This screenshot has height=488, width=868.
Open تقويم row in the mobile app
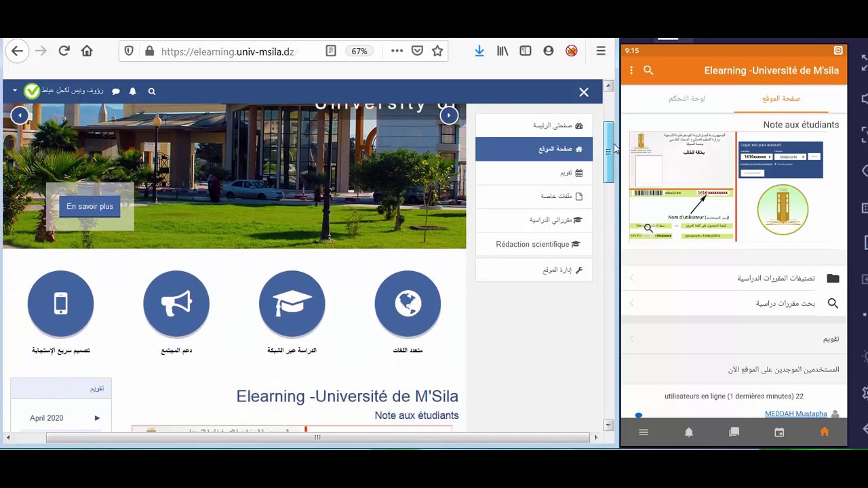tap(734, 339)
